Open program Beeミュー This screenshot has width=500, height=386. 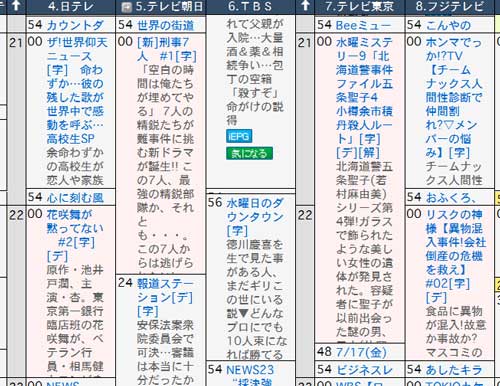coord(363,25)
